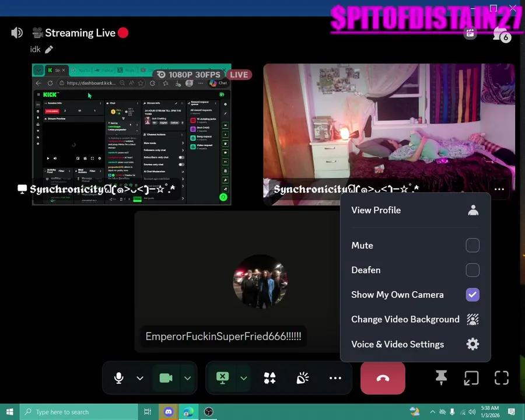
Task: Stop screen sharing button
Action: click(222, 378)
